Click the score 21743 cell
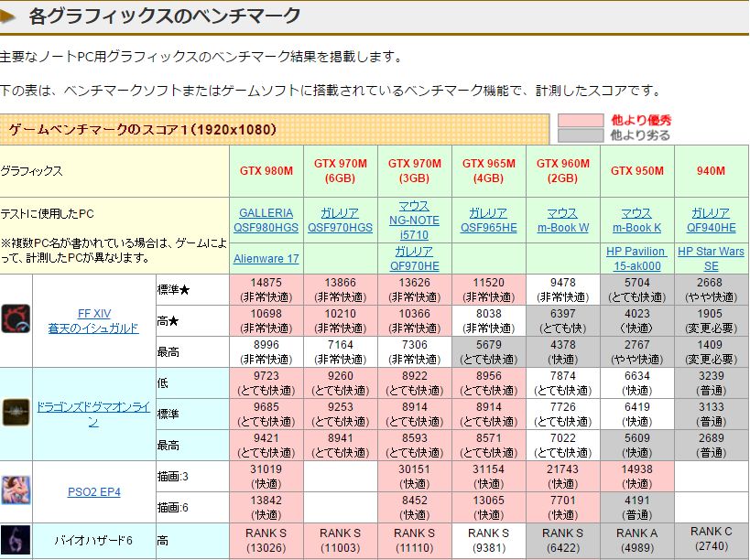 tap(563, 476)
